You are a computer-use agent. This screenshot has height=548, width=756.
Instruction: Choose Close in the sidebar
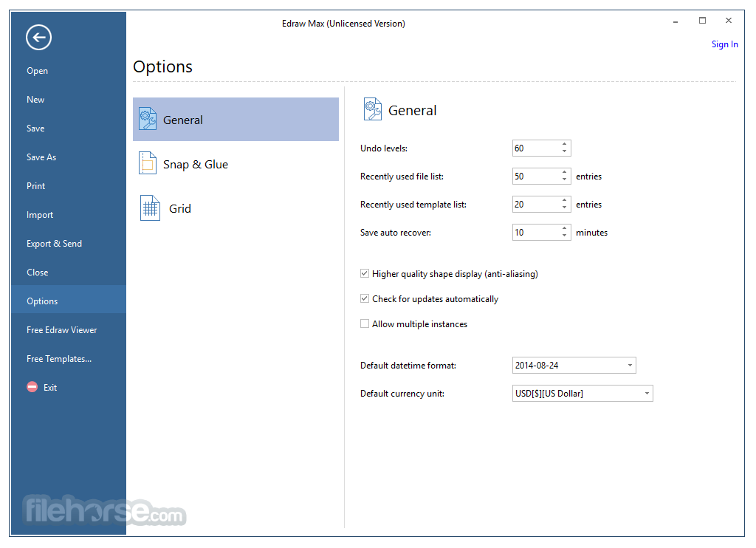click(x=69, y=272)
